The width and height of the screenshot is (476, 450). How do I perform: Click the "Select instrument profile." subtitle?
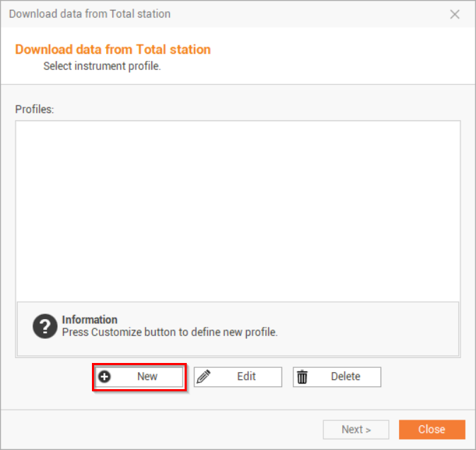[x=102, y=67]
